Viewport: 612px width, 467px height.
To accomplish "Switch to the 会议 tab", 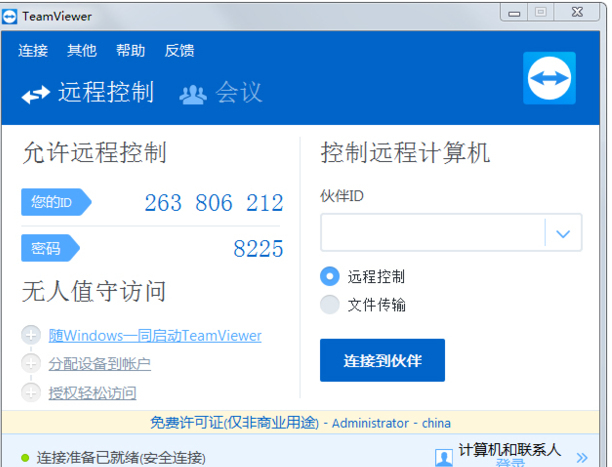I will 221,93.
